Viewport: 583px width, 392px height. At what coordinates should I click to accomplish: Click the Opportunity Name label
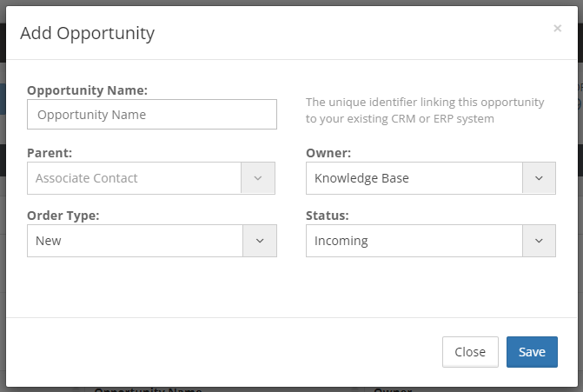point(88,90)
